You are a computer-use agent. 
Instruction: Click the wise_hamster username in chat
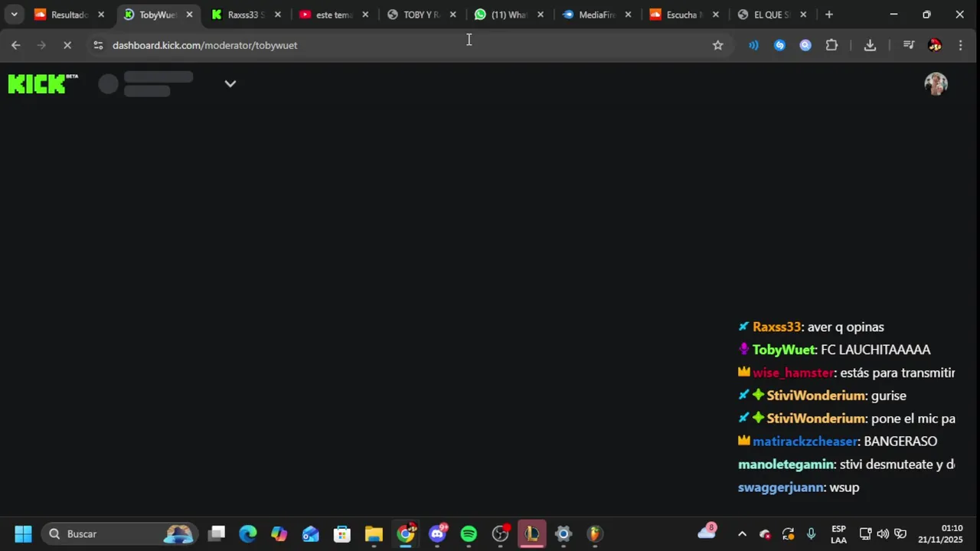click(793, 373)
